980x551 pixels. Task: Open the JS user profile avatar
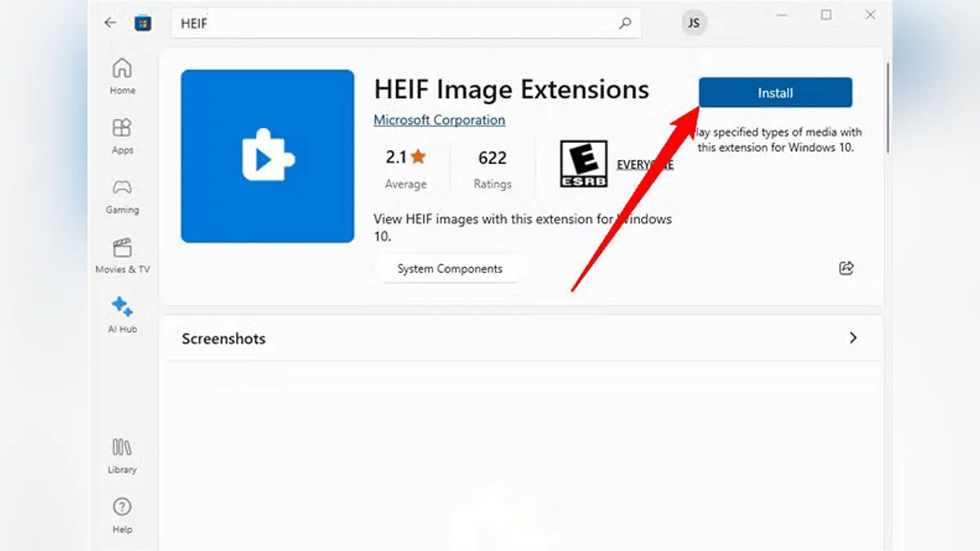(693, 23)
